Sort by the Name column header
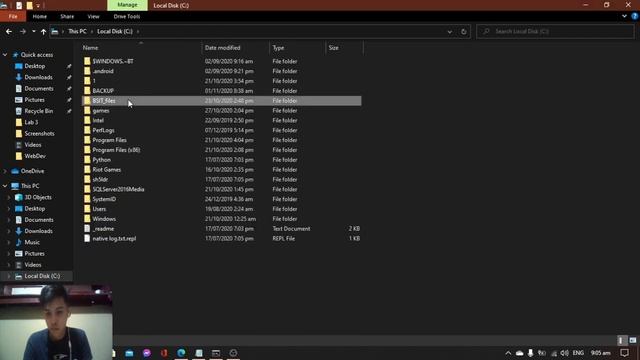 [x=91, y=48]
